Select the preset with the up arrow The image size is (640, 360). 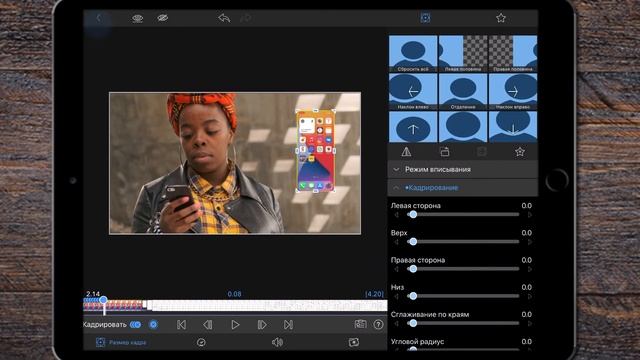click(413, 127)
